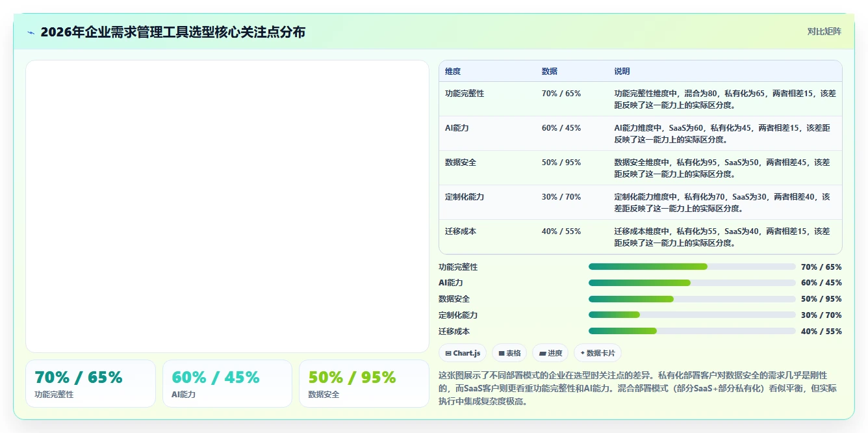Select the 数据卡片 chip

tap(597, 353)
